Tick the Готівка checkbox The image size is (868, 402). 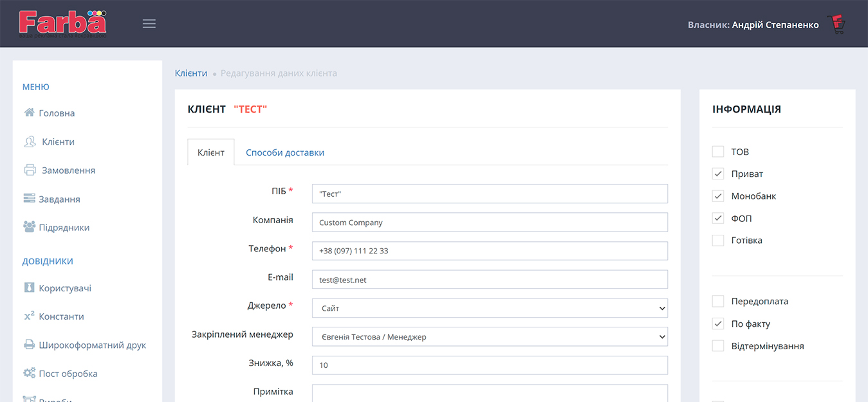click(x=718, y=241)
